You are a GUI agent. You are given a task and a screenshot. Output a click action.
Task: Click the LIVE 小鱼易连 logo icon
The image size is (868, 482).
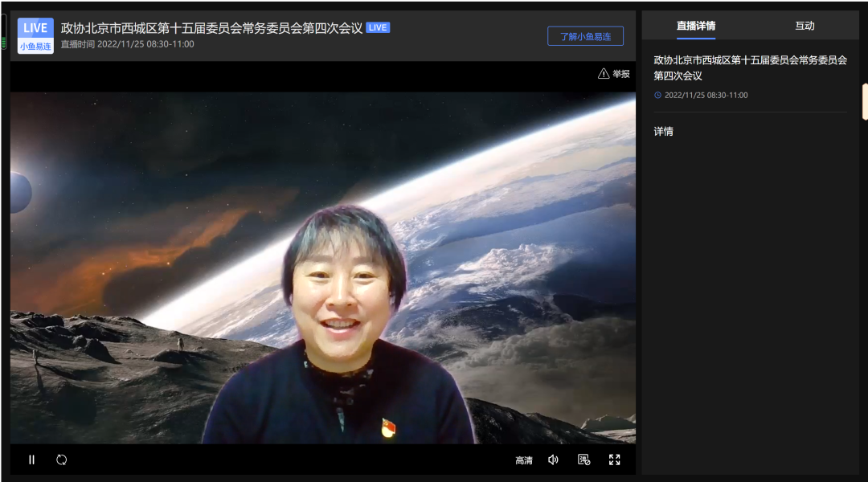click(x=35, y=36)
